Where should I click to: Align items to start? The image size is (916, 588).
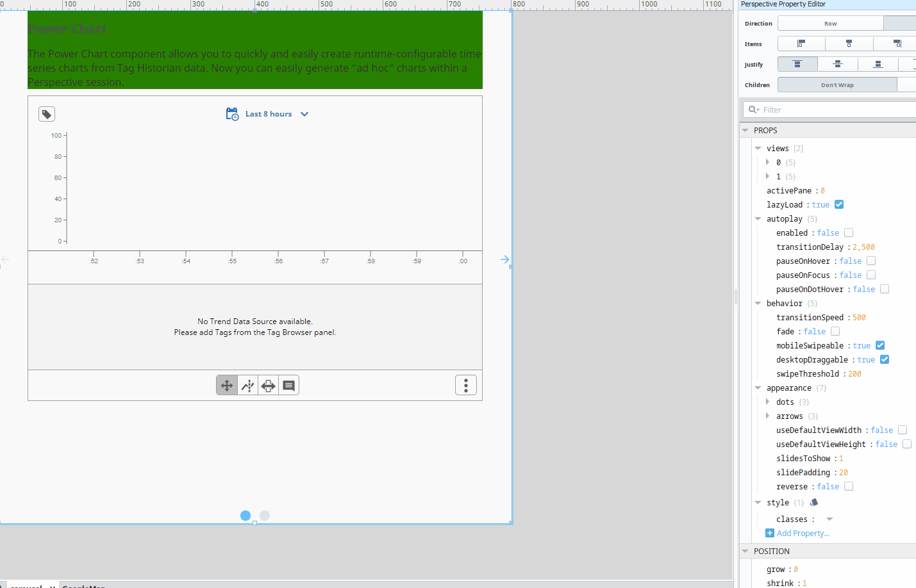[x=801, y=44]
